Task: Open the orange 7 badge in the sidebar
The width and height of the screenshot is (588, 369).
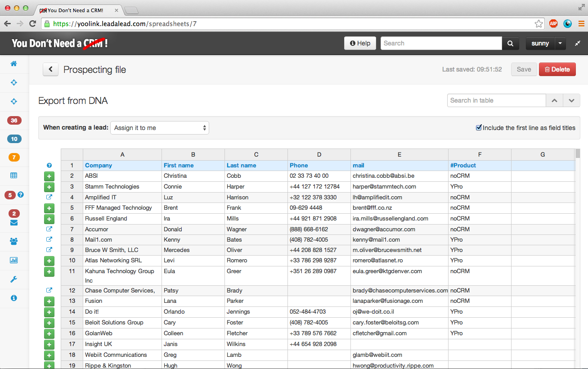Action: click(x=14, y=157)
